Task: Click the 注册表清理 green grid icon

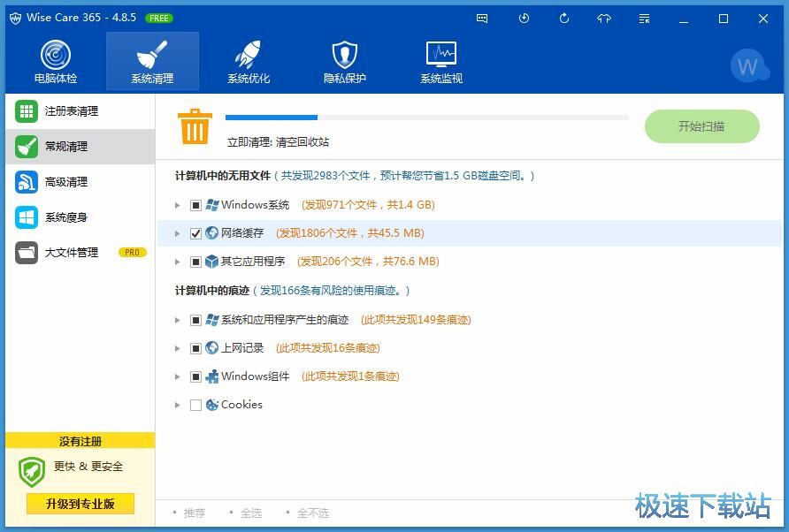Action: (x=27, y=111)
